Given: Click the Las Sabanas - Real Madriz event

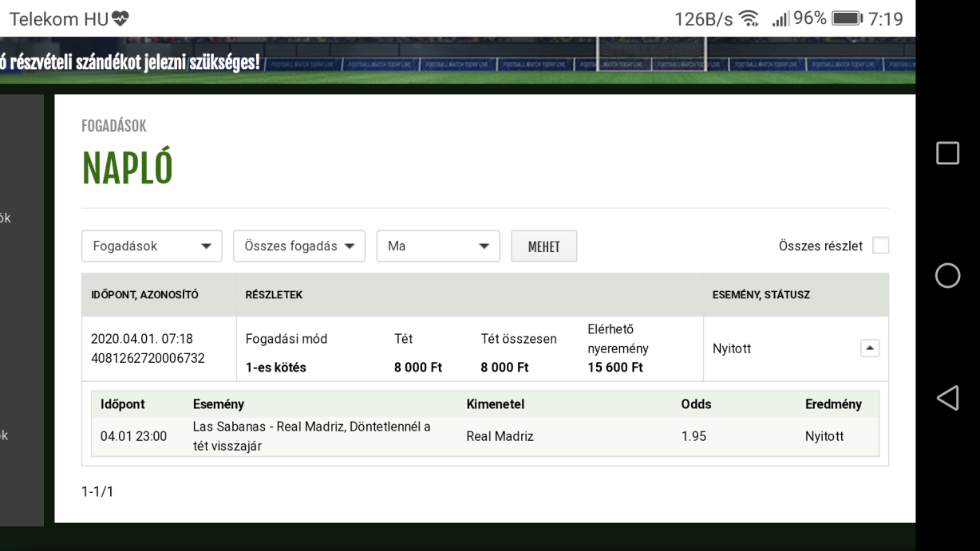Looking at the screenshot, I should (x=311, y=436).
